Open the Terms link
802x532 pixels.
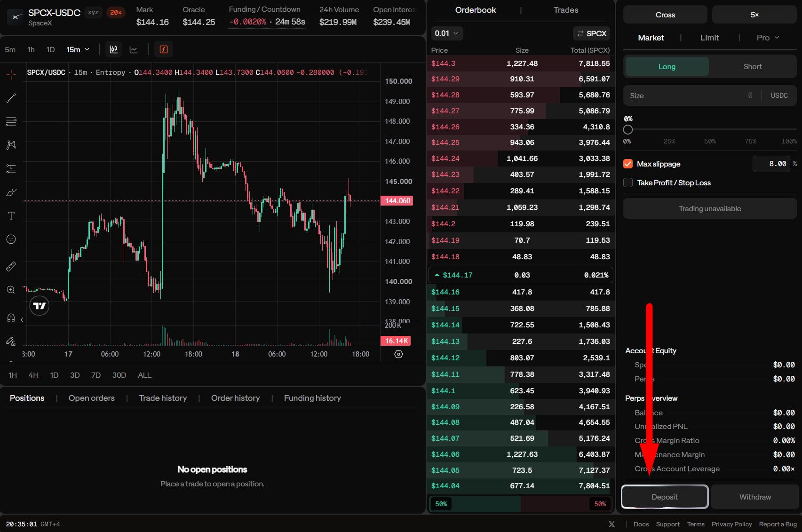click(696, 524)
